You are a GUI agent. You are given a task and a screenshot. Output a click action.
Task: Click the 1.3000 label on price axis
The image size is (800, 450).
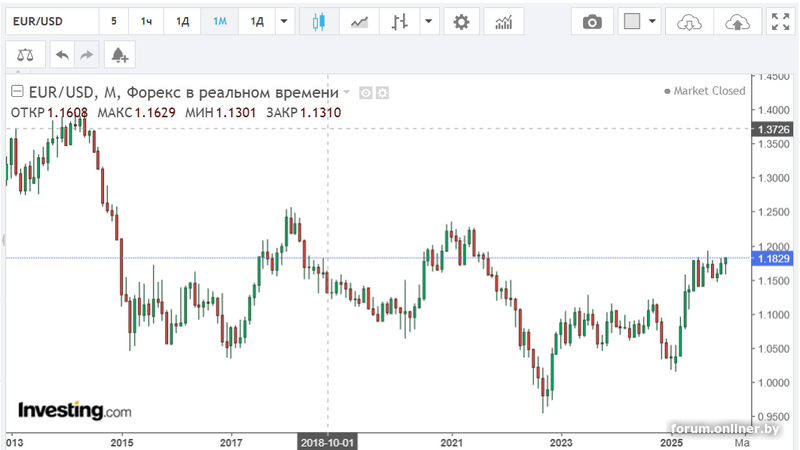(x=773, y=178)
